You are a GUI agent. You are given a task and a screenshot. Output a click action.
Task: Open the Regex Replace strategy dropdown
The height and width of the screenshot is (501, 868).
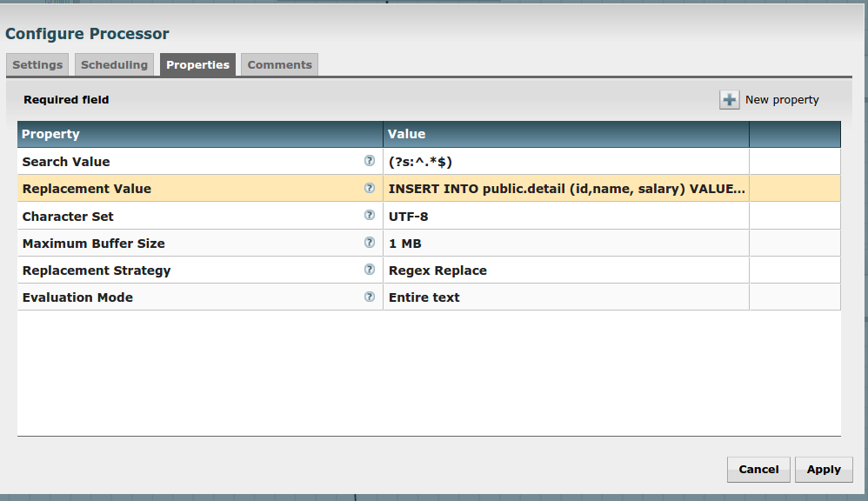coord(565,271)
